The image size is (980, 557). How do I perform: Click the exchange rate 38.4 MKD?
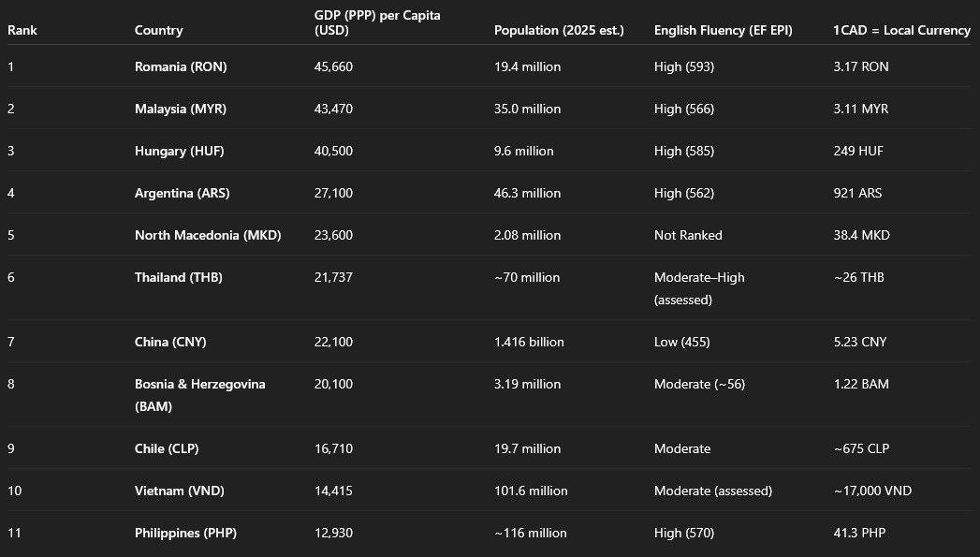[x=861, y=235]
